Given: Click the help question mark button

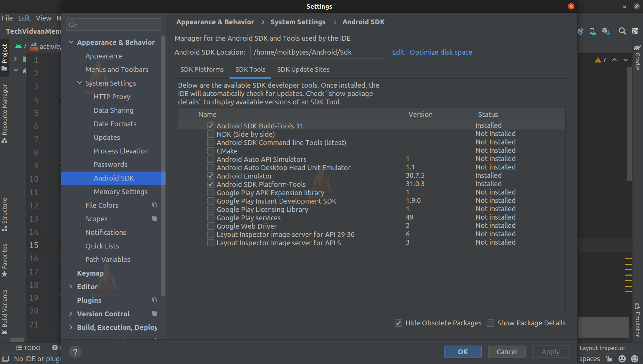Looking at the screenshot, I should [75, 352].
